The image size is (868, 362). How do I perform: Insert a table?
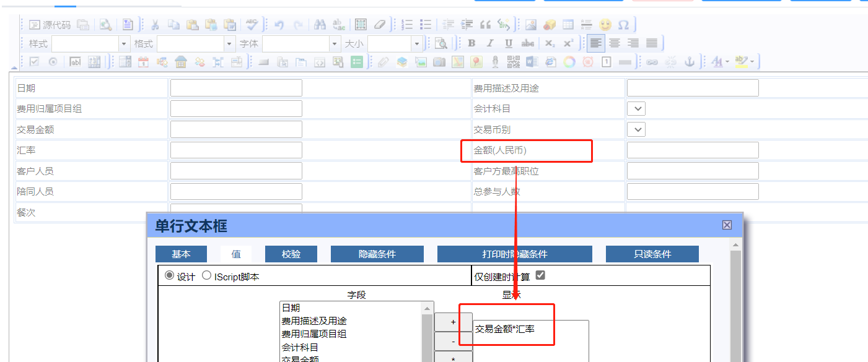(x=568, y=25)
